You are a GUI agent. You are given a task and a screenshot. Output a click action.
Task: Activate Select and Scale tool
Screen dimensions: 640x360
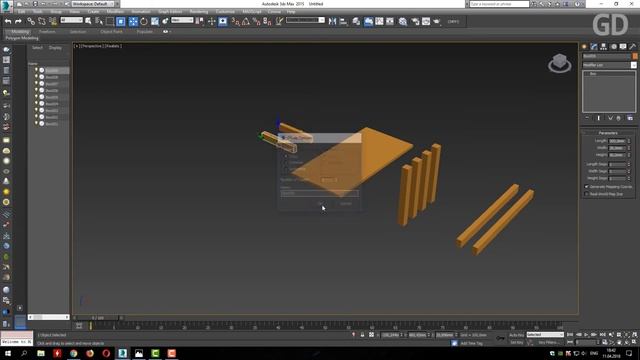click(155, 21)
